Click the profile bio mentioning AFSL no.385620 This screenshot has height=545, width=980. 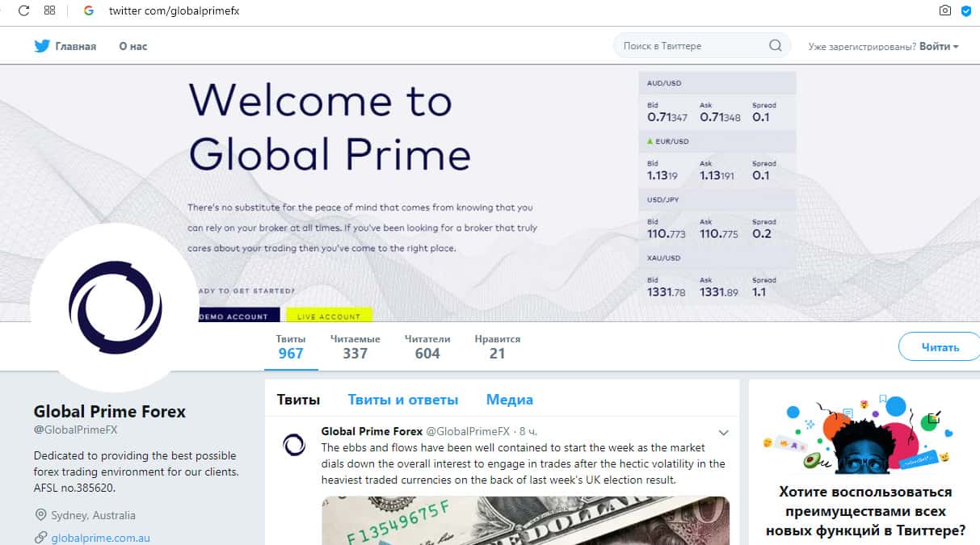click(x=136, y=471)
